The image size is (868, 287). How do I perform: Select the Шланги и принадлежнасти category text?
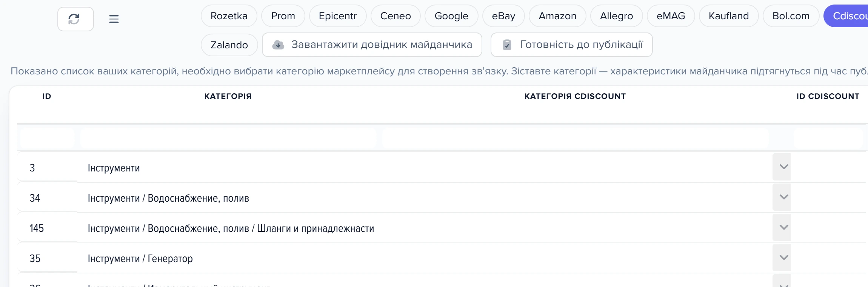point(315,228)
